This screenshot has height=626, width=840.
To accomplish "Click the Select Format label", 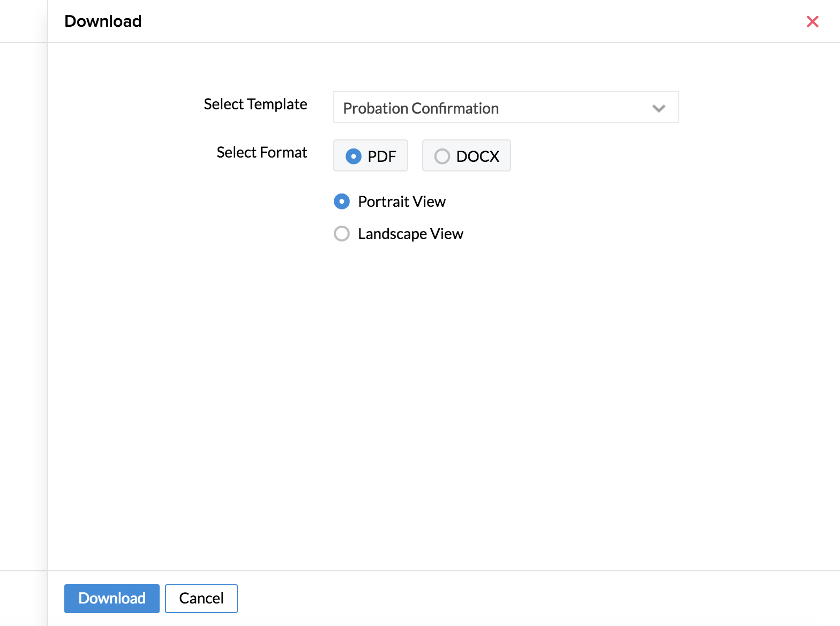I will click(x=262, y=152).
